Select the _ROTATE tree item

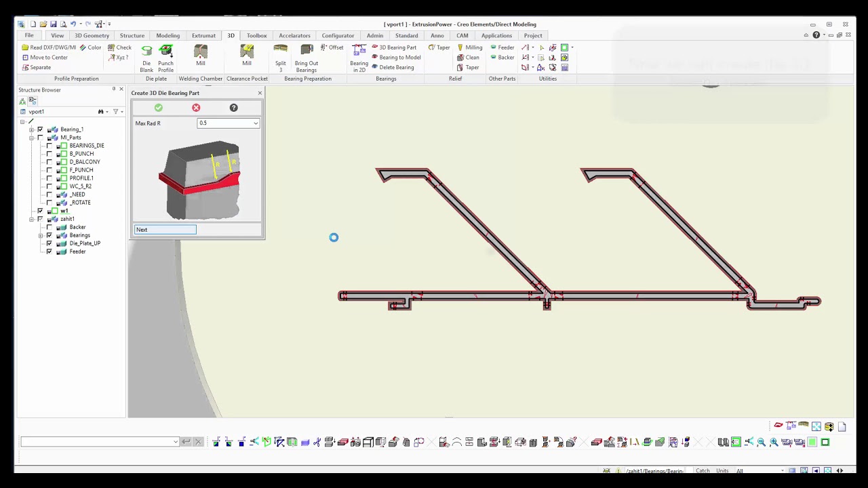80,203
